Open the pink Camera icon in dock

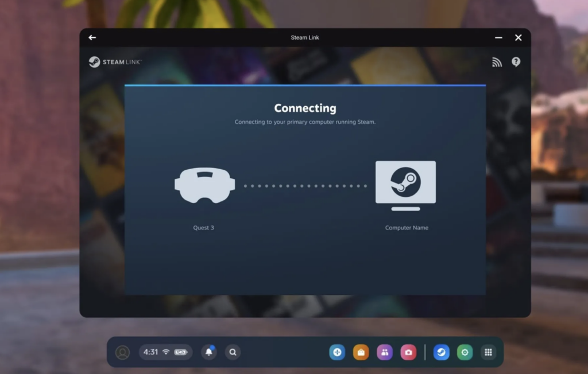408,352
